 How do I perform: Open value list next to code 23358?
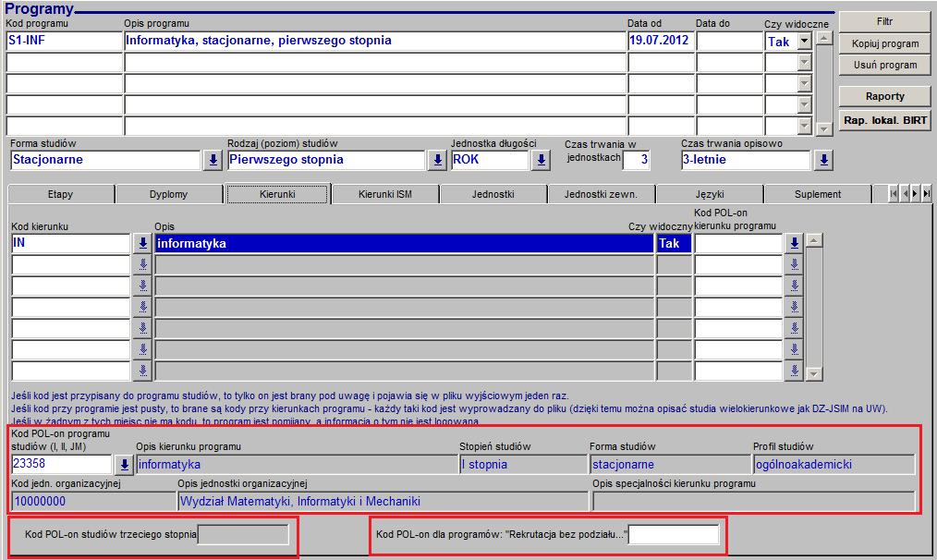[125, 465]
